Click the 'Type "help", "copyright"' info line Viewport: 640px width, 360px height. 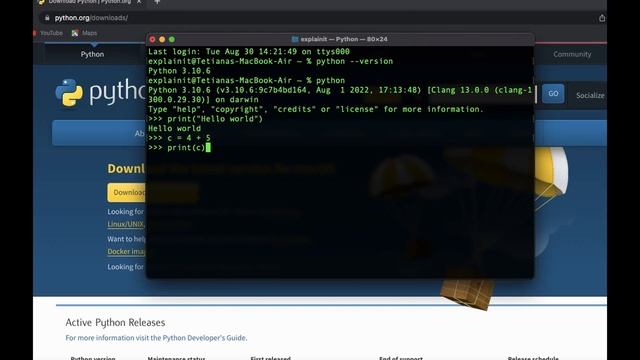point(316,109)
